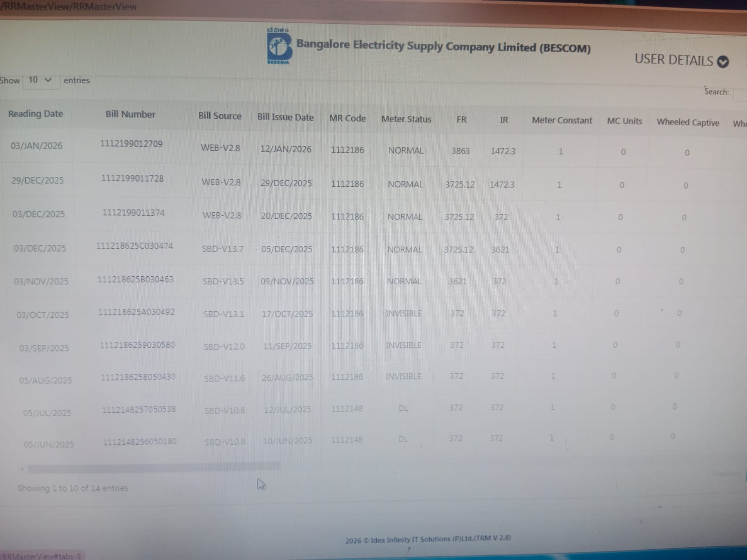Click bill source SBD-V11.6
747x560 pixels.
(x=225, y=378)
